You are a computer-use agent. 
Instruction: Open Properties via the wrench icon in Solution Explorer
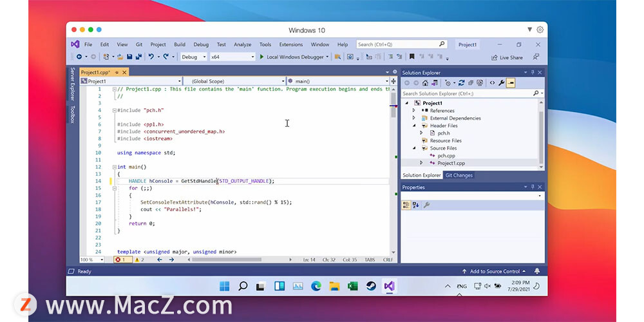click(x=502, y=83)
